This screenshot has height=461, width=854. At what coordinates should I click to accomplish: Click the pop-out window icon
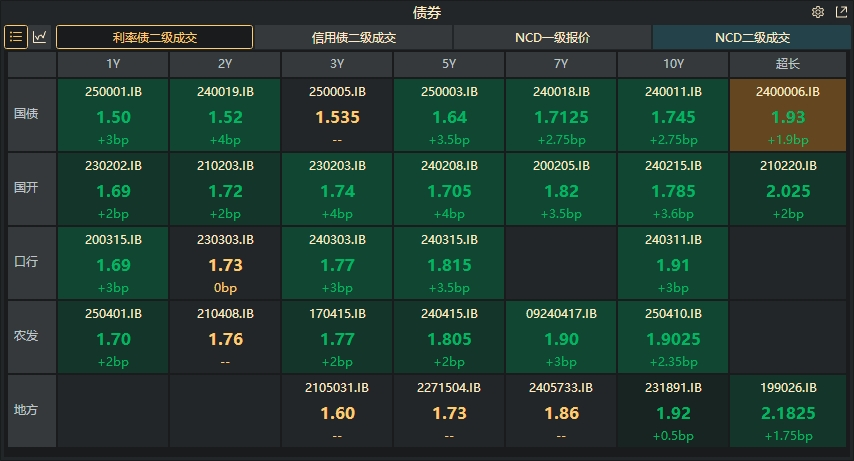[x=839, y=12]
